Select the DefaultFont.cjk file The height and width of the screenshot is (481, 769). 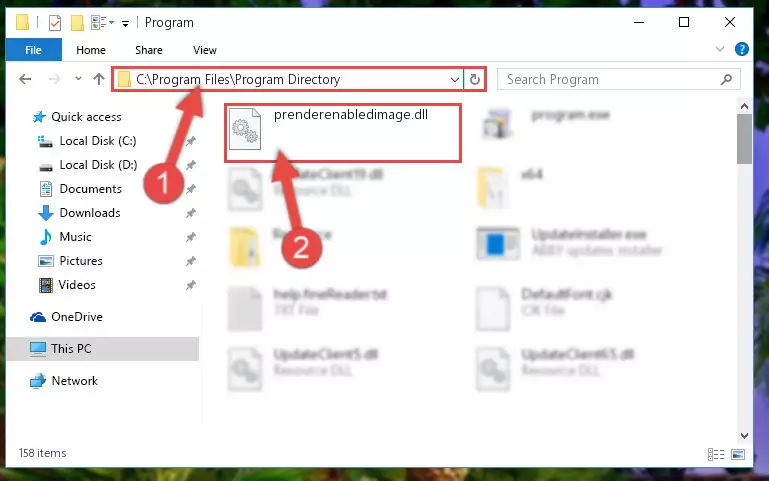544,309
